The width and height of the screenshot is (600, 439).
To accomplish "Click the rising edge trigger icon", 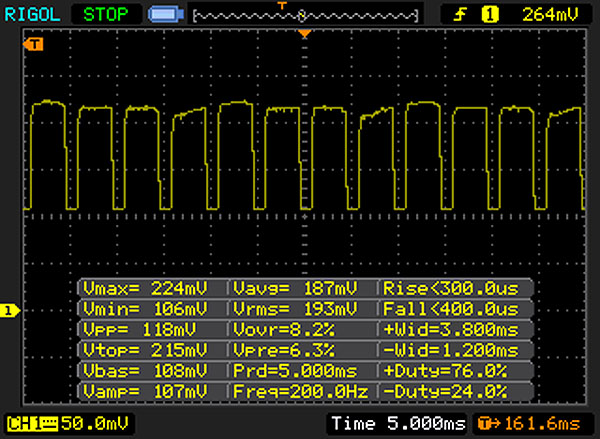I will (460, 15).
